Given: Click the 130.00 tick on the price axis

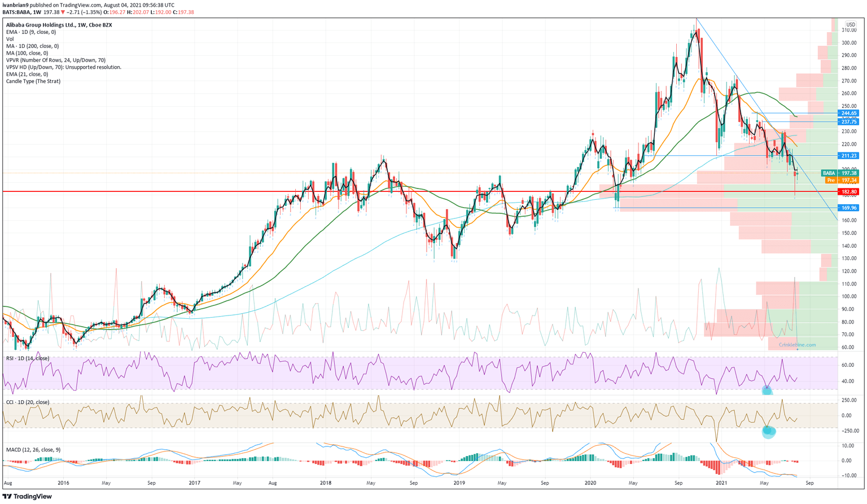Looking at the screenshot, I should point(850,258).
